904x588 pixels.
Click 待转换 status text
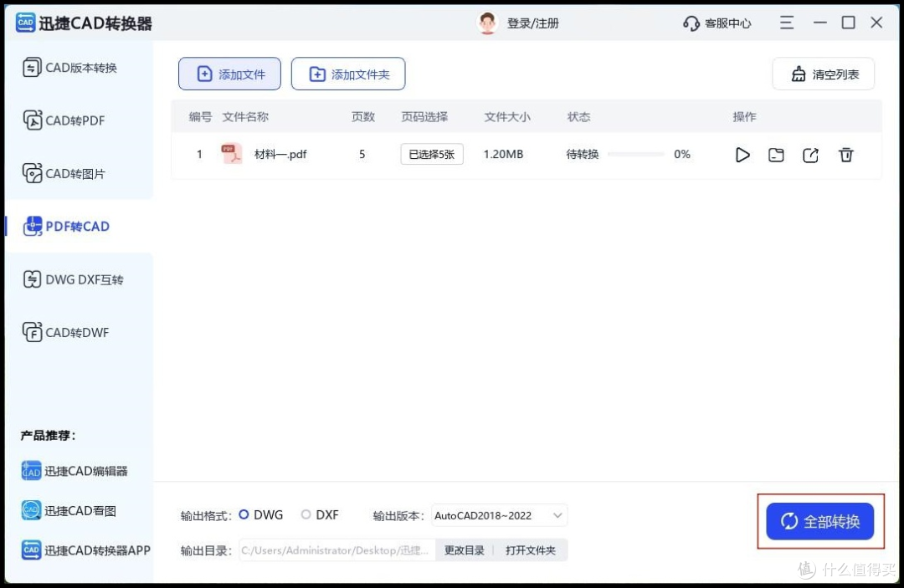pos(583,155)
